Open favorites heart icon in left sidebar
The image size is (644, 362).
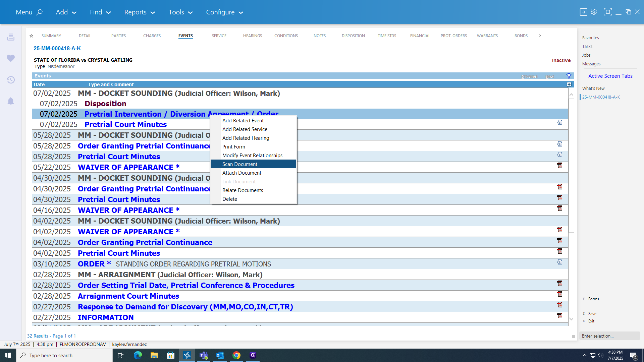click(11, 58)
